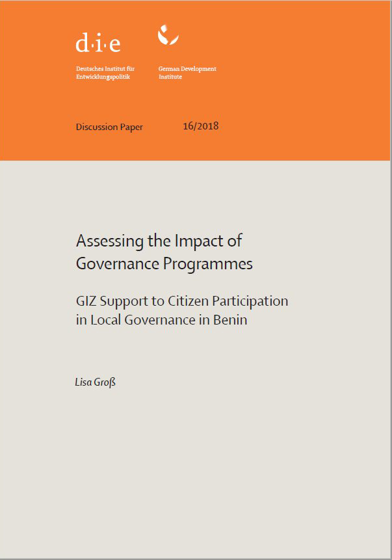Screen dimensions: 392x560
Task: Select 'German Development Institute' text
Action: click(x=187, y=72)
